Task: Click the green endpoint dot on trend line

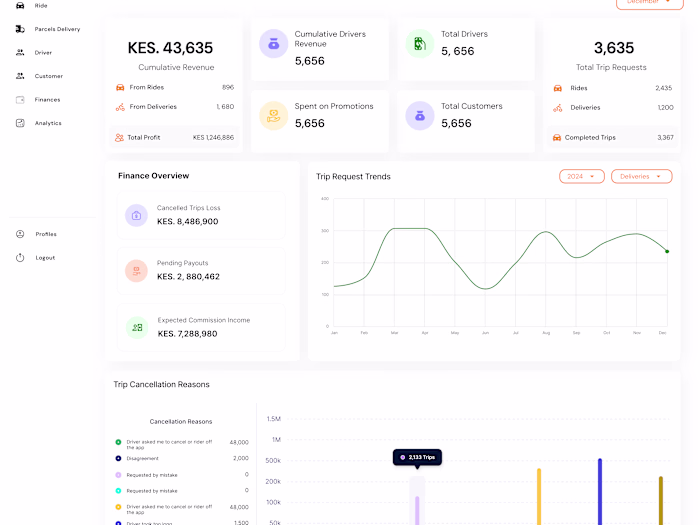Action: point(667,251)
